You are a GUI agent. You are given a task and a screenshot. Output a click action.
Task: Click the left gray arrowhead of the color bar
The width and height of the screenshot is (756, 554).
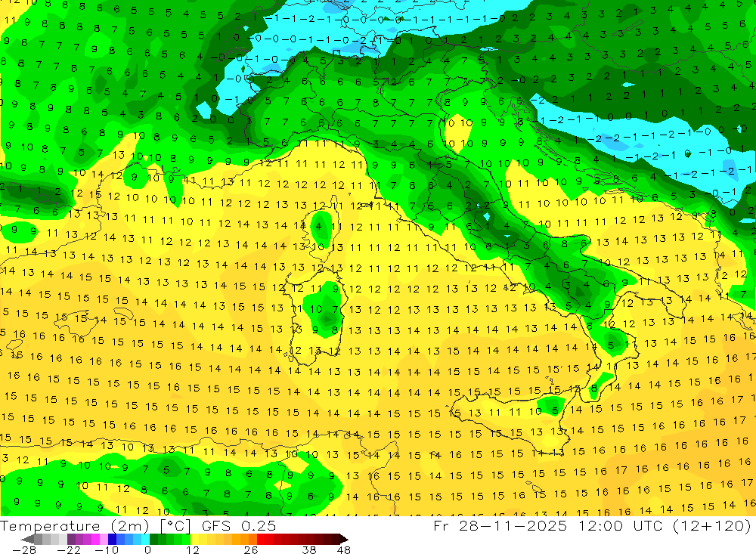click(27, 539)
